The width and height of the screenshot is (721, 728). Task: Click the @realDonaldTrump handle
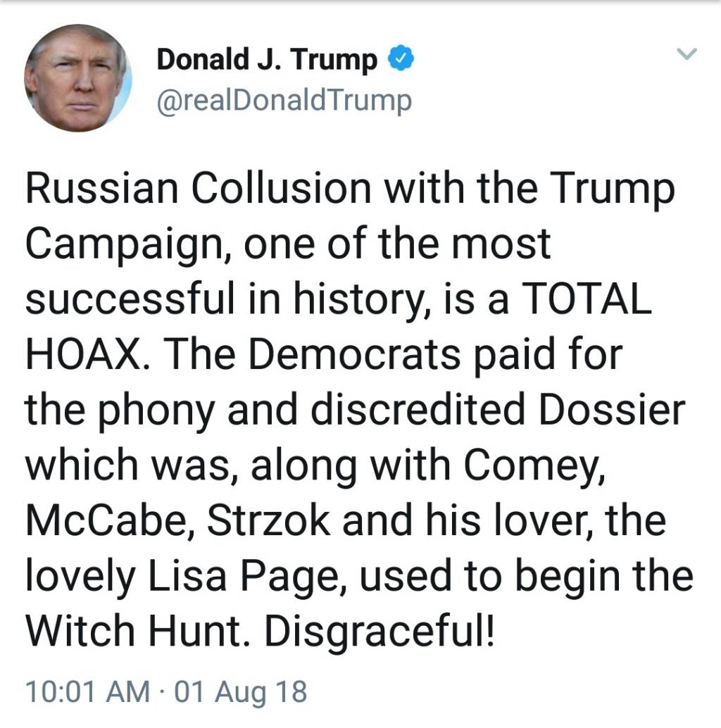(x=284, y=101)
